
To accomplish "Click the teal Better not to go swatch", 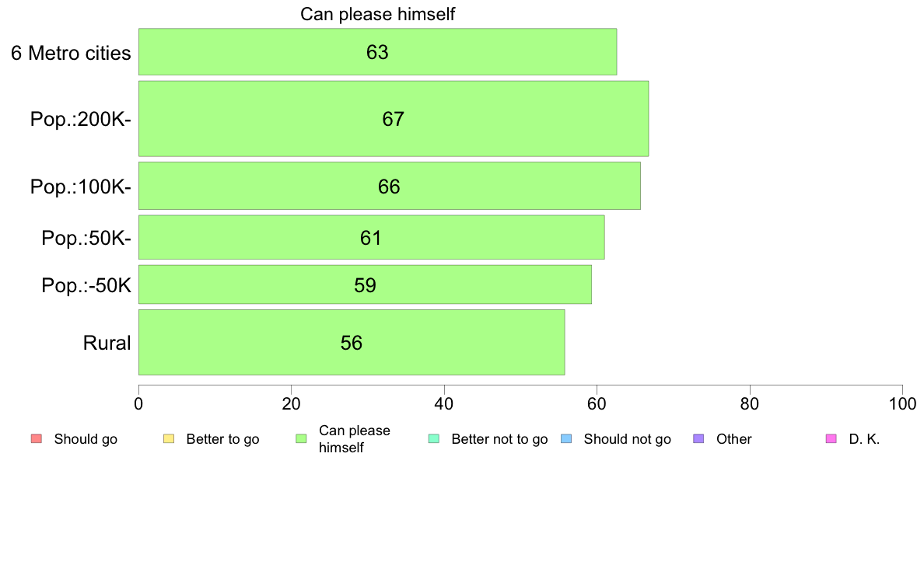I will 434,439.
